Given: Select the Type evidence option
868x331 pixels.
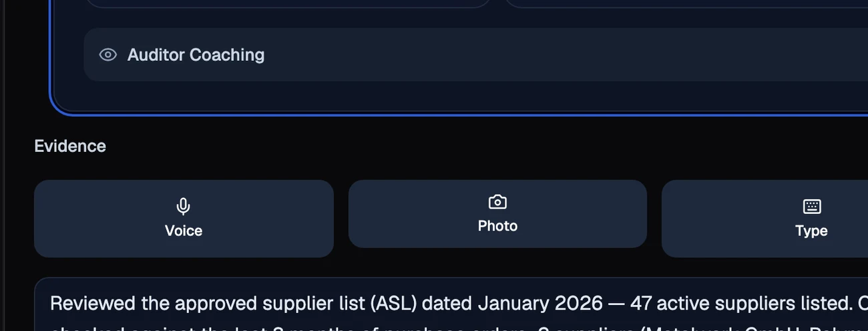Looking at the screenshot, I should 765,219.
